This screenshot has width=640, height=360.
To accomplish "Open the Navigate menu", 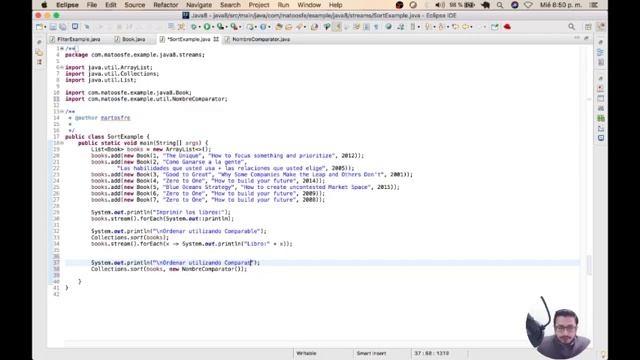I will coord(199,5).
